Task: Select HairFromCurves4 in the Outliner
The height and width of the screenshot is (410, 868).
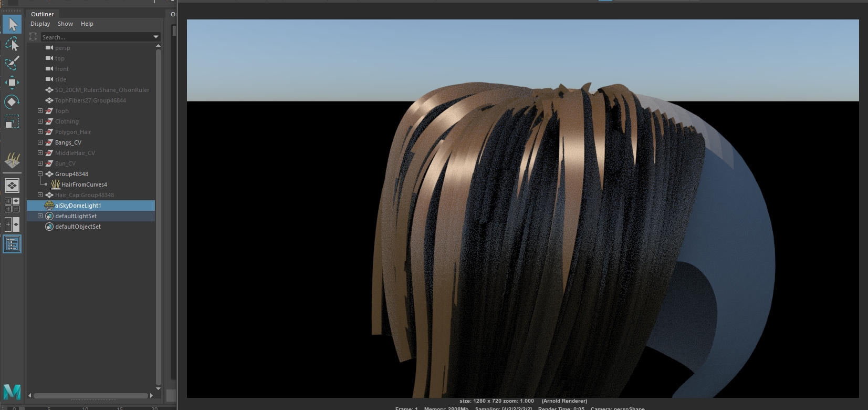Action: (84, 184)
